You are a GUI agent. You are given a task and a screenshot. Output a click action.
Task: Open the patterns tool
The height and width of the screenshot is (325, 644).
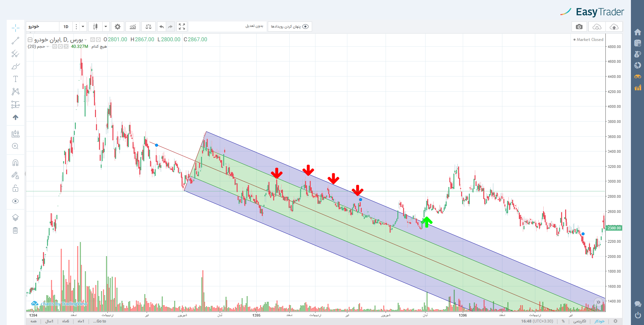tap(15, 92)
